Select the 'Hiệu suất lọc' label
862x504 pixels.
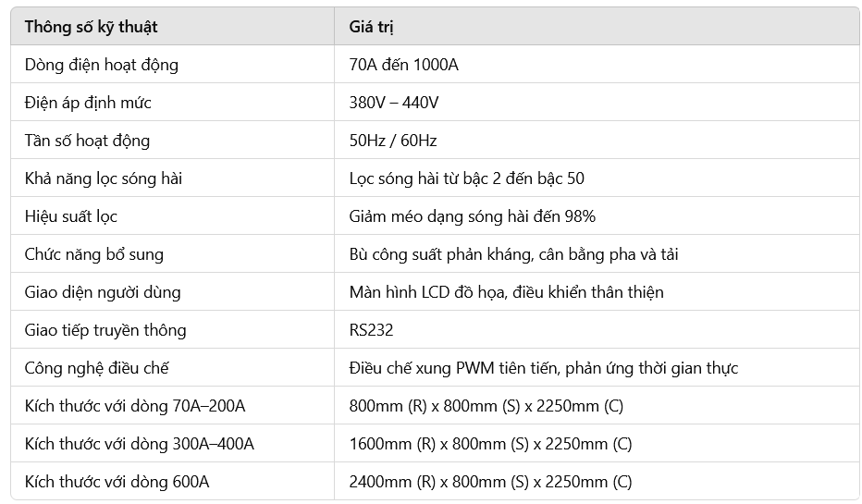[x=71, y=216]
